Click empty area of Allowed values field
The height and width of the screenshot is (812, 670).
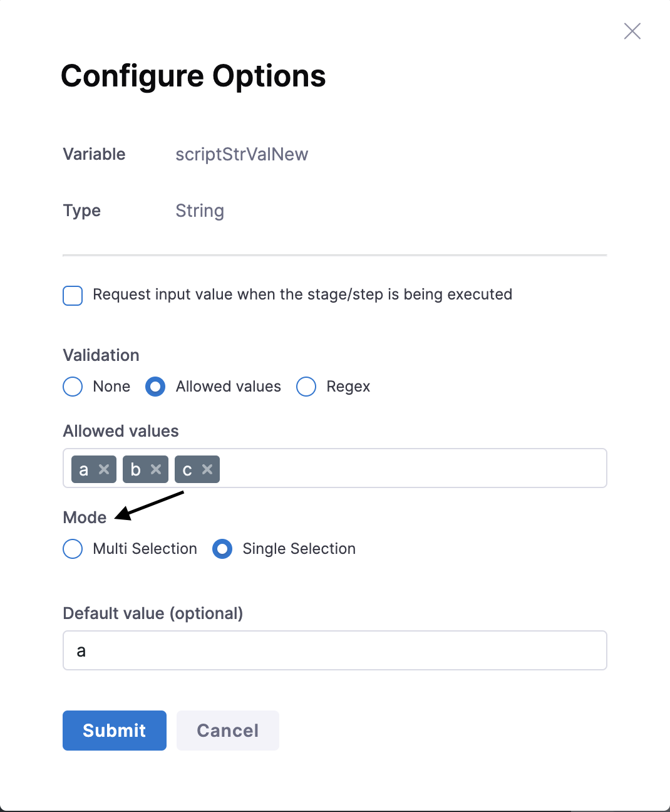coord(413,468)
